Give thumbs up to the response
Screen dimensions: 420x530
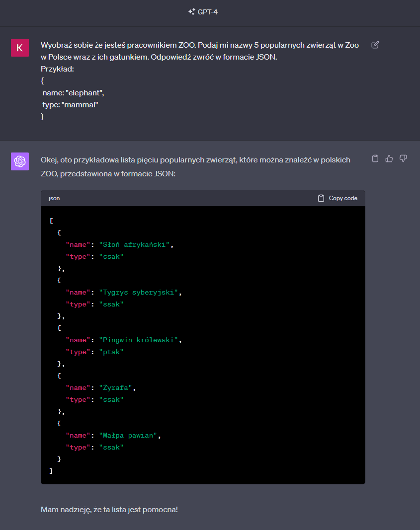389,158
